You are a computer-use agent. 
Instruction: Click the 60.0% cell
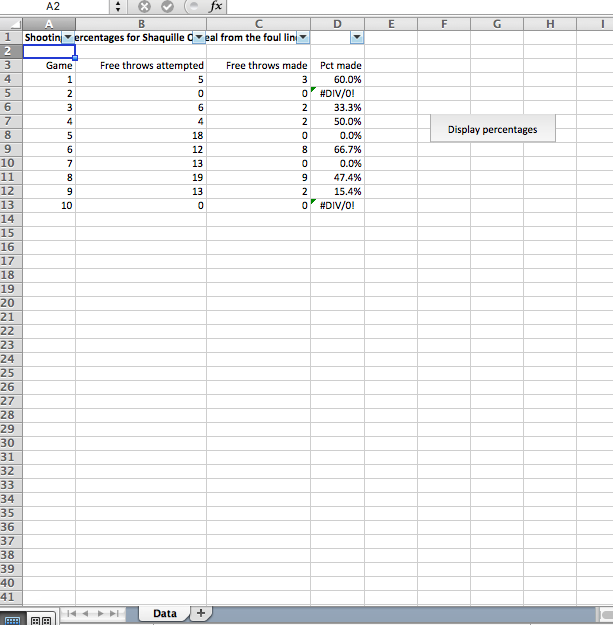[337, 79]
